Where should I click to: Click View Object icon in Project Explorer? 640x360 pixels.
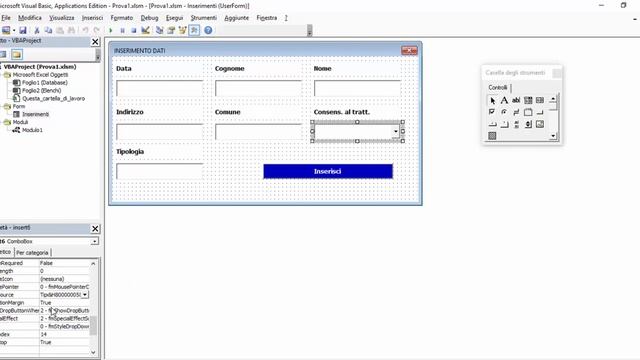coord(3,54)
